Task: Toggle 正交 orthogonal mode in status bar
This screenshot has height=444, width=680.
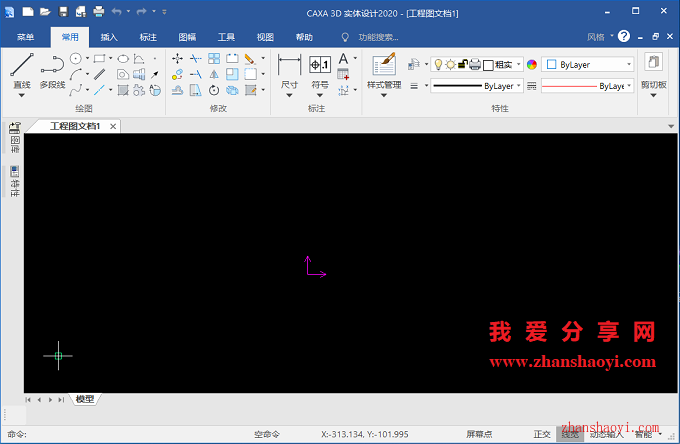Action: 542,434
